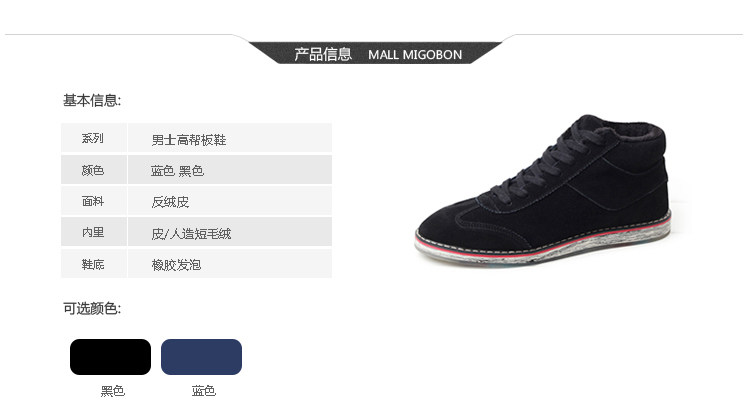Select the black color swatch

click(110, 357)
